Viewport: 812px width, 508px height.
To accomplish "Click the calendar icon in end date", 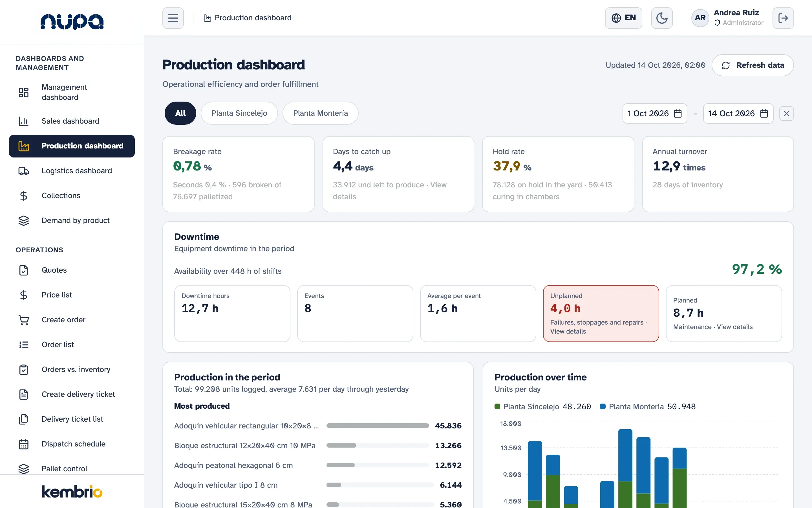I will 764,113.
